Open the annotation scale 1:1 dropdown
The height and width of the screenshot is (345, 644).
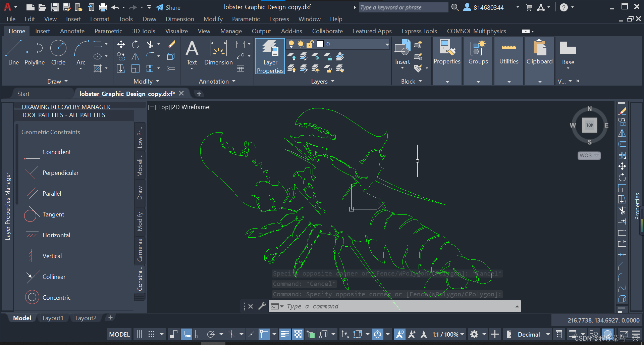click(448, 334)
